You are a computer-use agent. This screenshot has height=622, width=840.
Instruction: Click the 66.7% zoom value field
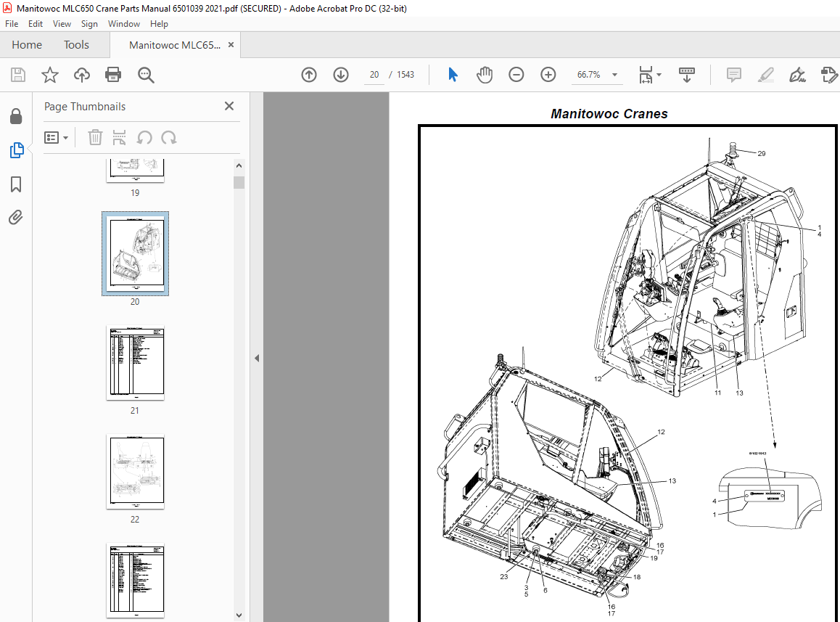(x=588, y=75)
